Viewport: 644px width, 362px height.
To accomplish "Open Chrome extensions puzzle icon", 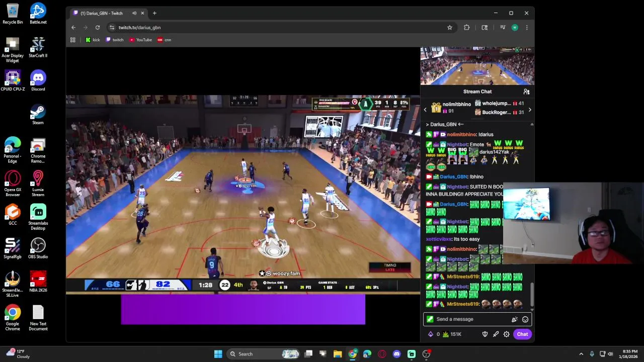I will tap(467, 28).
